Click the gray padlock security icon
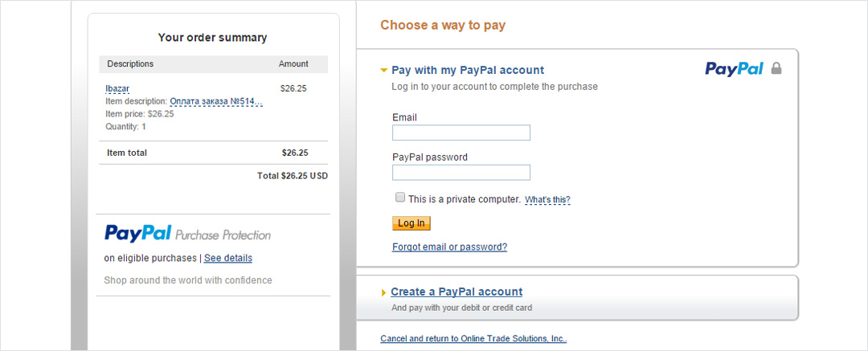The height and width of the screenshot is (351, 868). tap(776, 68)
